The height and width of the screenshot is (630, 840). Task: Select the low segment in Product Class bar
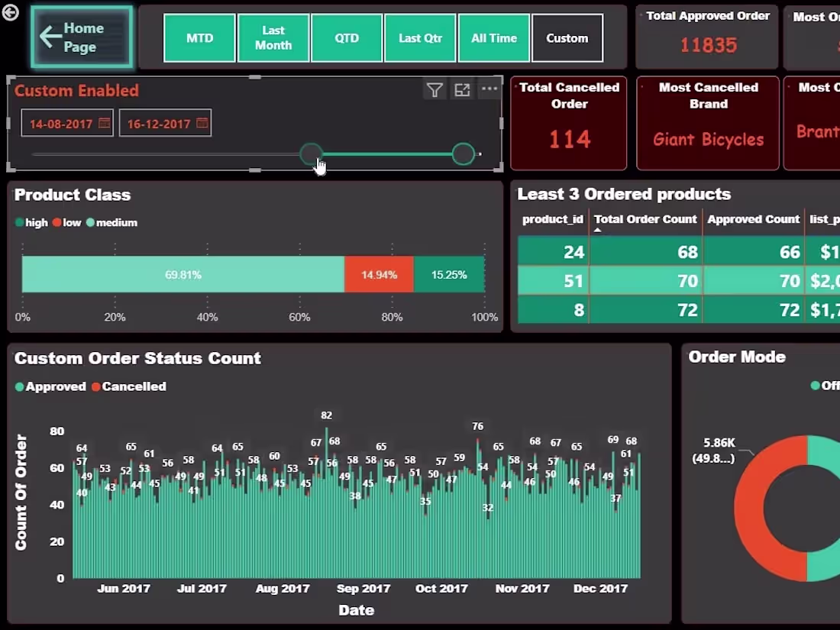click(x=379, y=273)
